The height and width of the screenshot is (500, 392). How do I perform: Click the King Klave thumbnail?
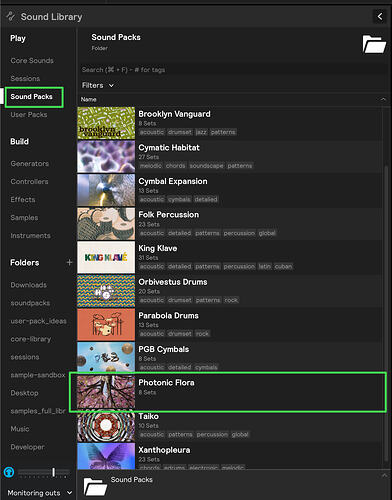[x=106, y=257]
